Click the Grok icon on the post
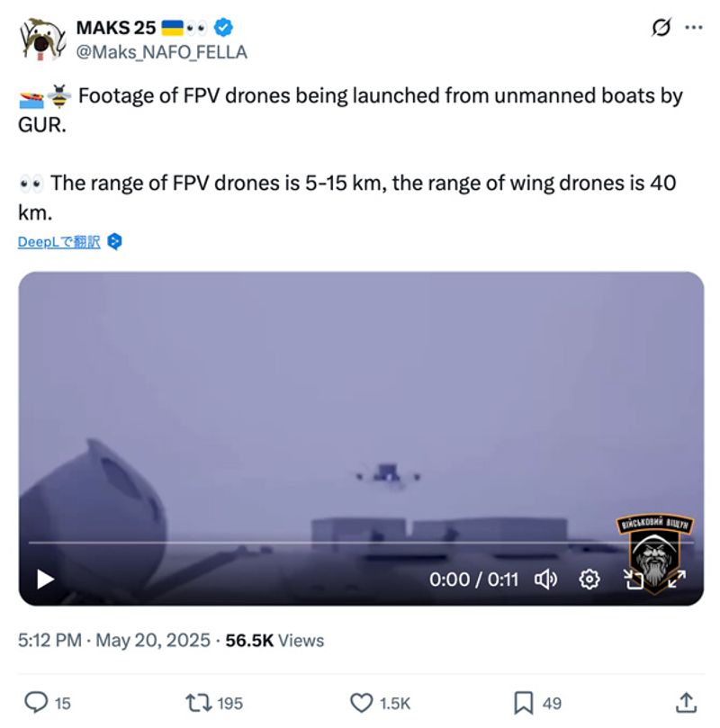This screenshot has height=728, width=720. pos(661,28)
